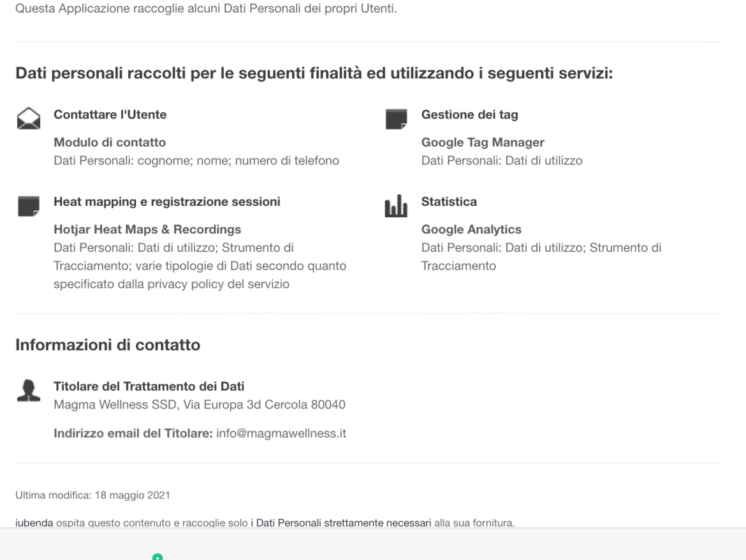Click the Statistica heading
The height and width of the screenshot is (560, 746).
tap(449, 201)
